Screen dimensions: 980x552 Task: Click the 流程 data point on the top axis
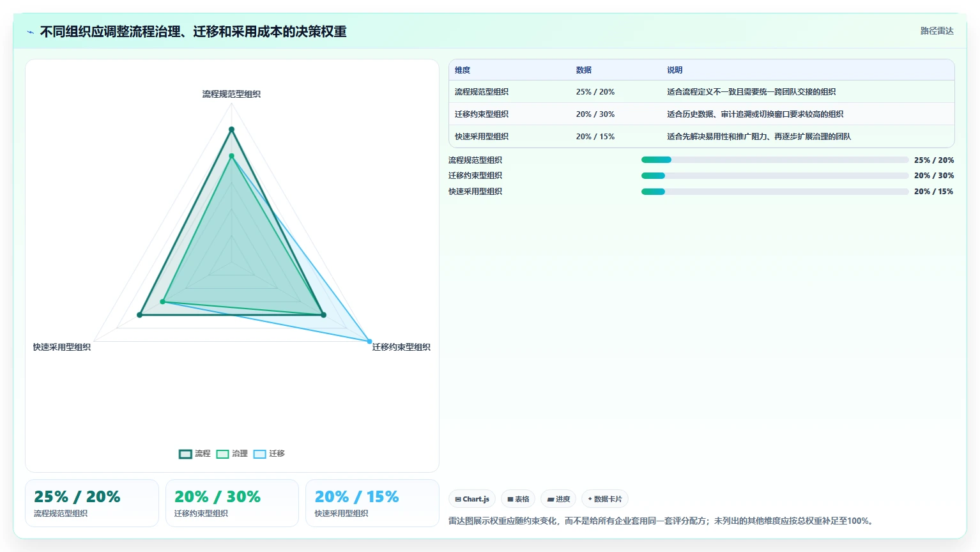pyautogui.click(x=231, y=130)
